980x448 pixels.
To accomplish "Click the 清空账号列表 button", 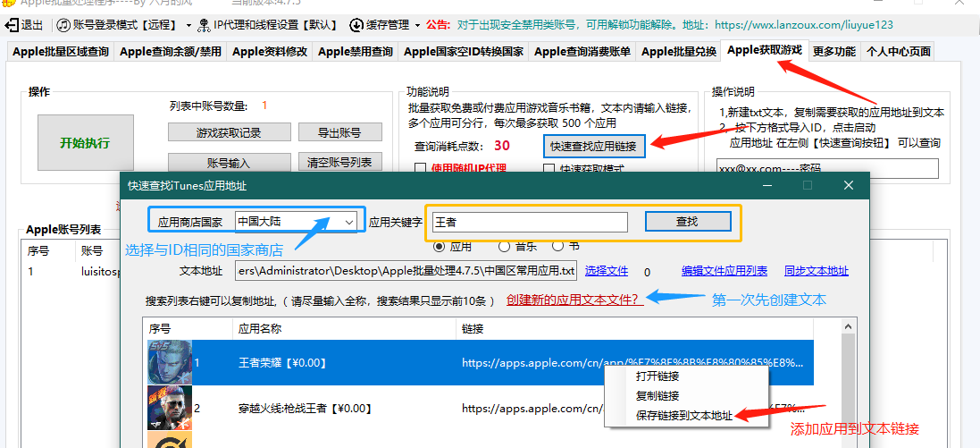I will pyautogui.click(x=340, y=162).
